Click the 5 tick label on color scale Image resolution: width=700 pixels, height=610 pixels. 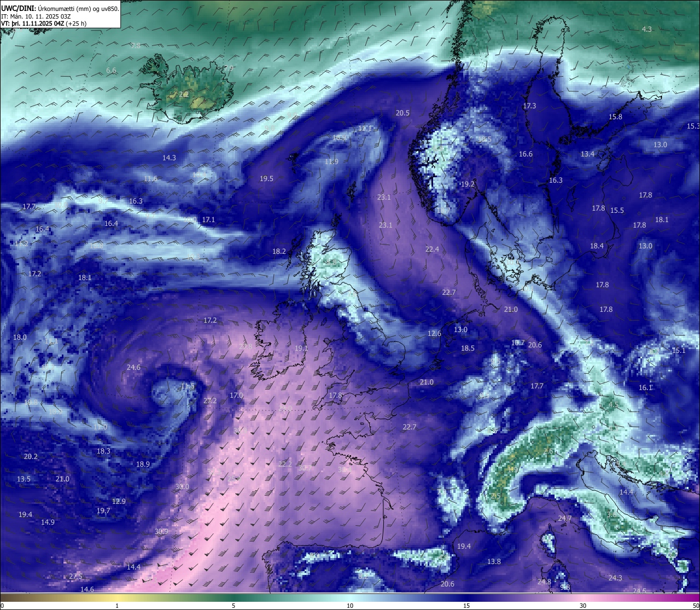pos(234,605)
